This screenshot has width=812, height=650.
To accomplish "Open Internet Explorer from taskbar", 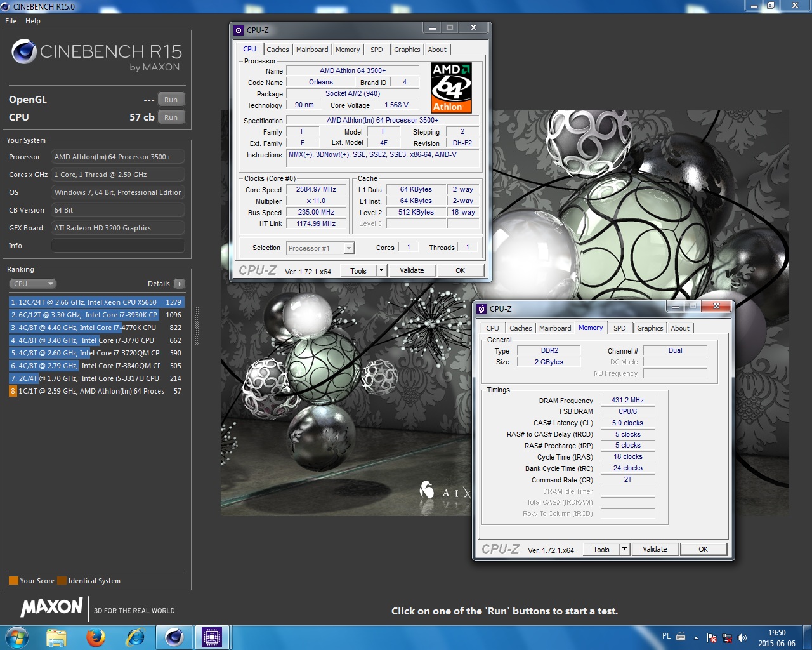I will (135, 637).
